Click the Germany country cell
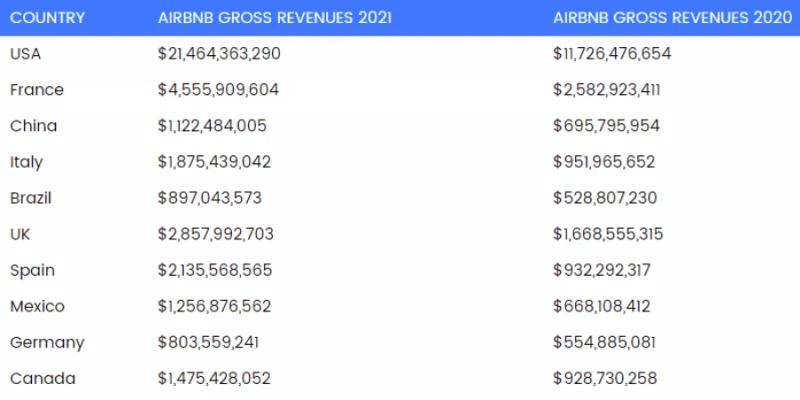Viewport: 800px width, 400px height. point(47,342)
